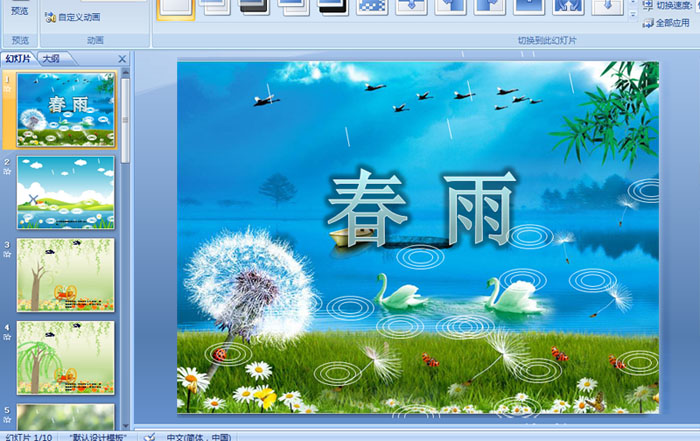Click the transition speed (切换速度) icon
The width and height of the screenshot is (700, 441).
(648, 5)
